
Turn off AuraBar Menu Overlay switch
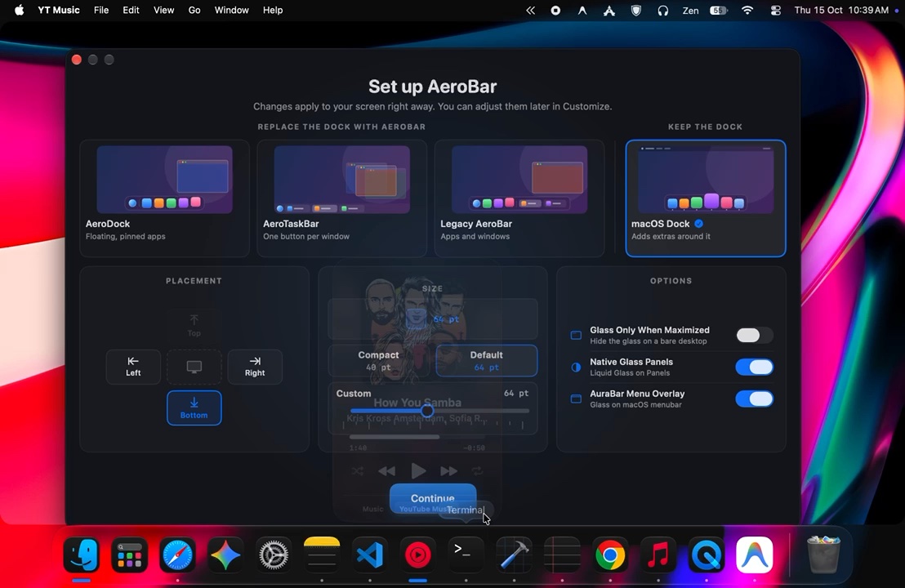[755, 399]
